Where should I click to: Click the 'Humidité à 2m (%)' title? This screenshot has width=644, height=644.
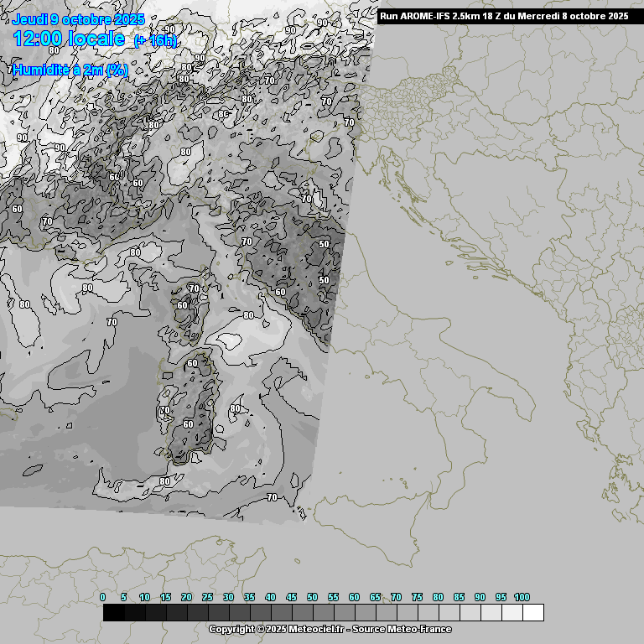70,70
